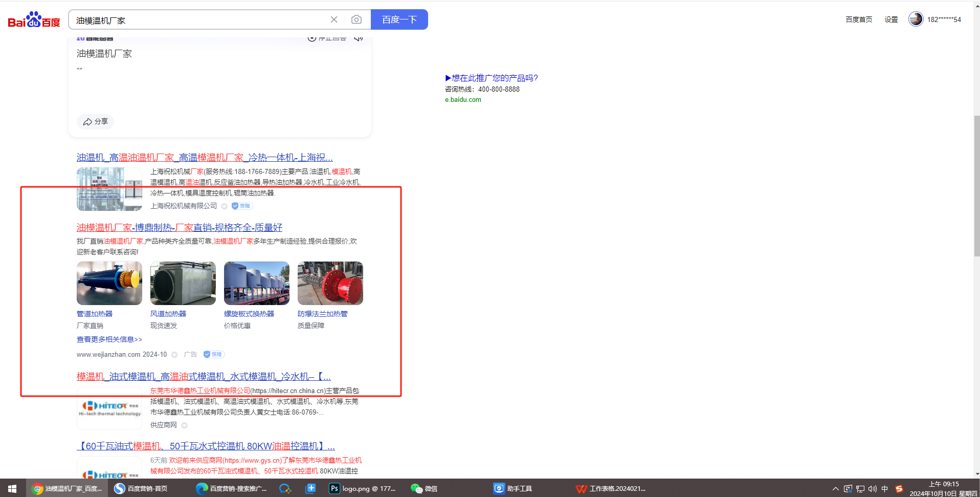Click the 防爆法兰加热管 product image
Image resolution: width=980 pixels, height=497 pixels.
pyautogui.click(x=330, y=283)
